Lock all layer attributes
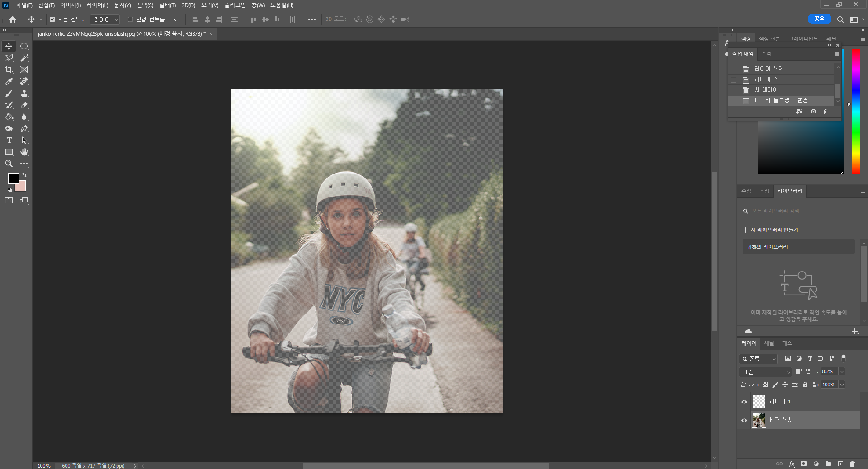The image size is (868, 469). point(805,385)
